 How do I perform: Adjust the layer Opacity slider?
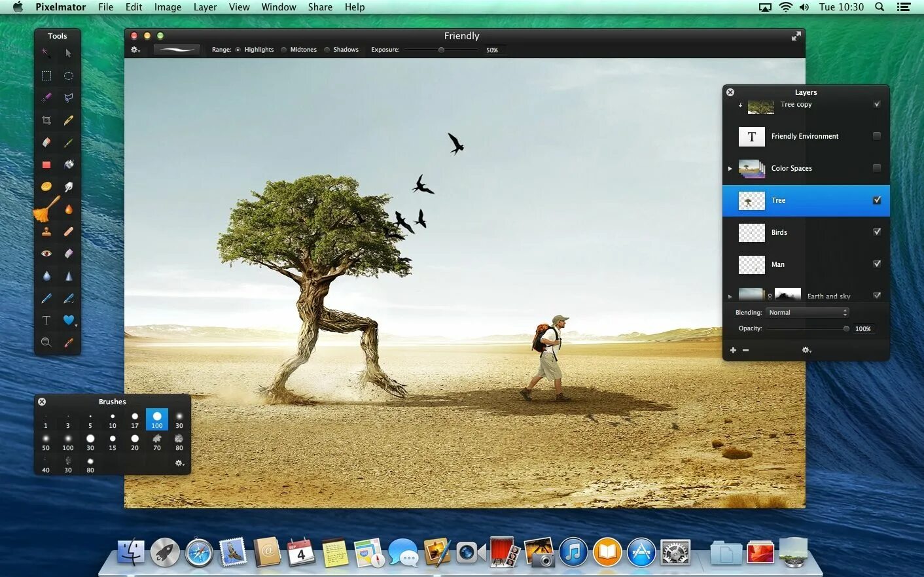pyautogui.click(x=846, y=328)
